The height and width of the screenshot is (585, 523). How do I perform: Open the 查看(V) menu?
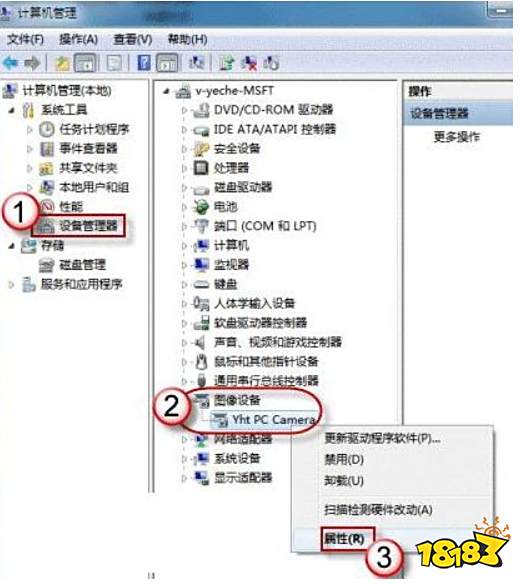click(x=132, y=39)
